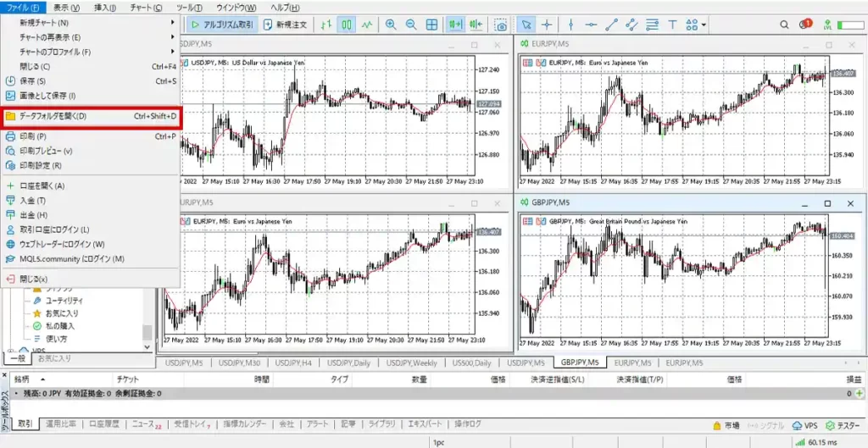Select the trendline drawing tool
Screen dimensions: 868x448
click(612, 25)
